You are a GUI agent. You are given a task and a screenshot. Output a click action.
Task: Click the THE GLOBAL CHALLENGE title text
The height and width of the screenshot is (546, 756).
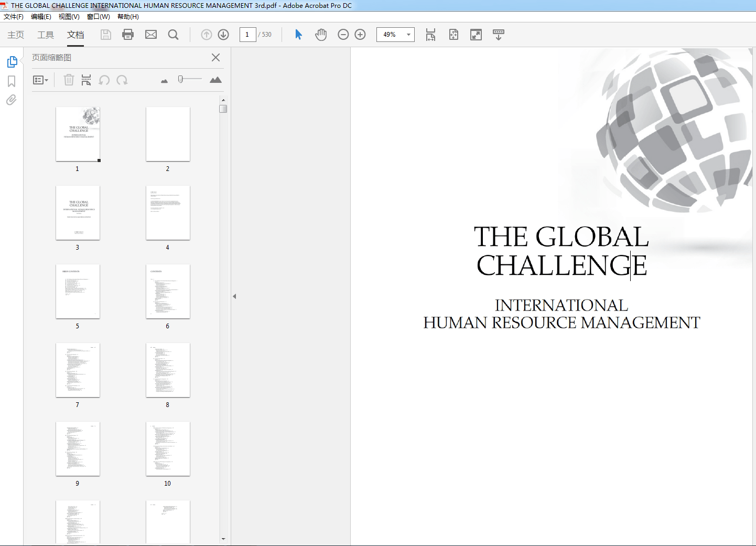[561, 251]
